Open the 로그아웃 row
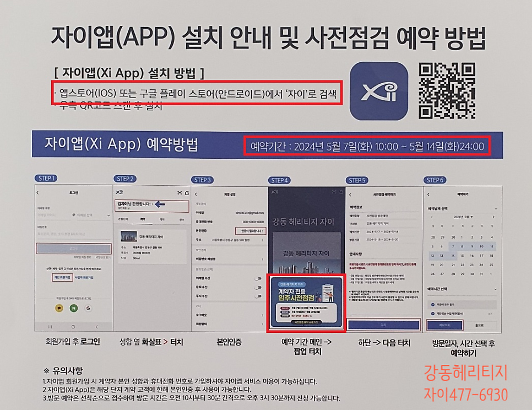 click(x=230, y=315)
